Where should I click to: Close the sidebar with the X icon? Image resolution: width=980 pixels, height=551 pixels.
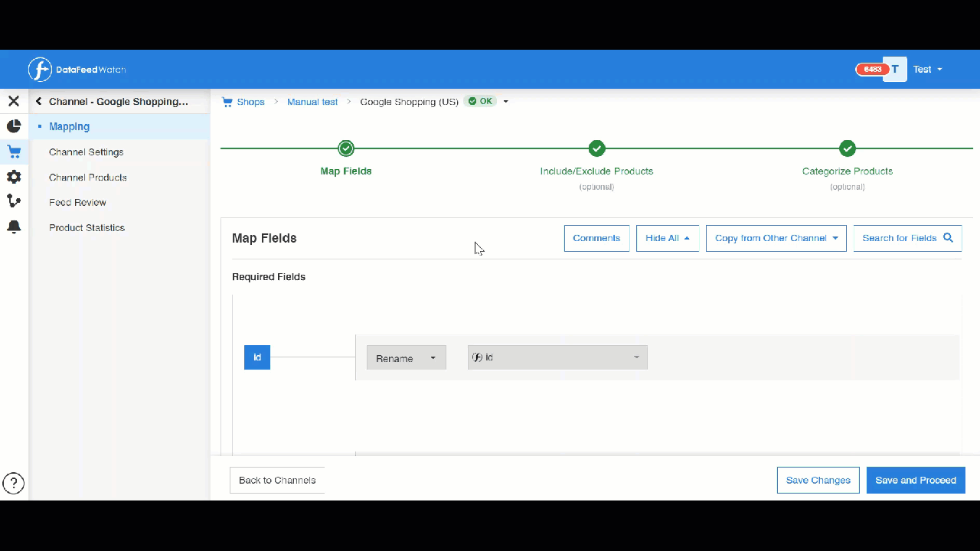pos(14,101)
